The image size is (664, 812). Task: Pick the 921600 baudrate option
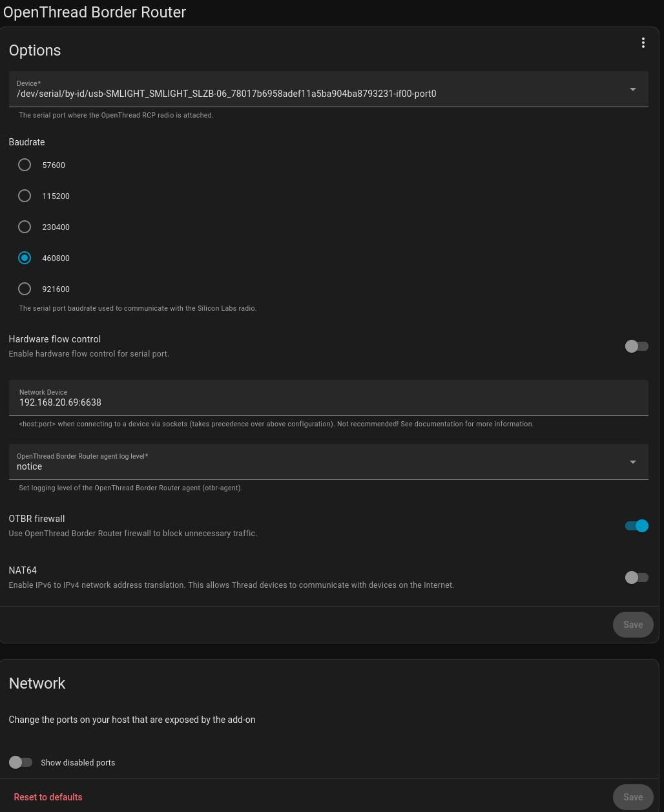click(25, 289)
